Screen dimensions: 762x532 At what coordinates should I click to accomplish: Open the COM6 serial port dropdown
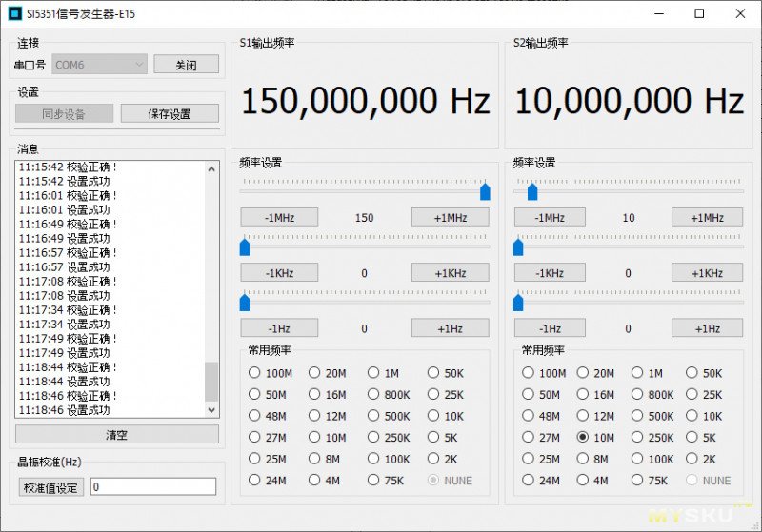point(99,65)
